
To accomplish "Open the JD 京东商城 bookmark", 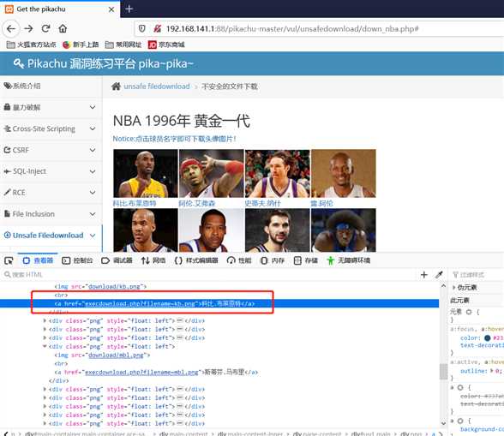I will (166, 45).
